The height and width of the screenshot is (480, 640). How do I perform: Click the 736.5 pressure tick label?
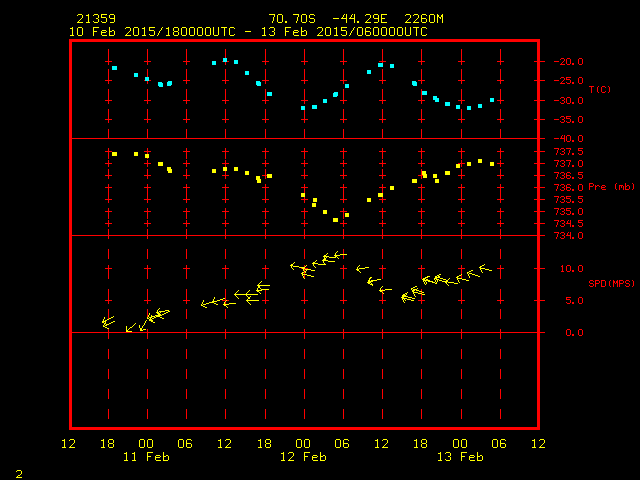coord(569,176)
